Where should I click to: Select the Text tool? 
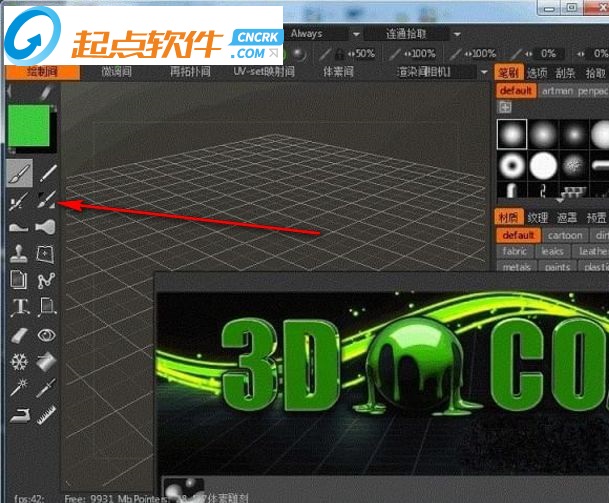click(x=20, y=307)
